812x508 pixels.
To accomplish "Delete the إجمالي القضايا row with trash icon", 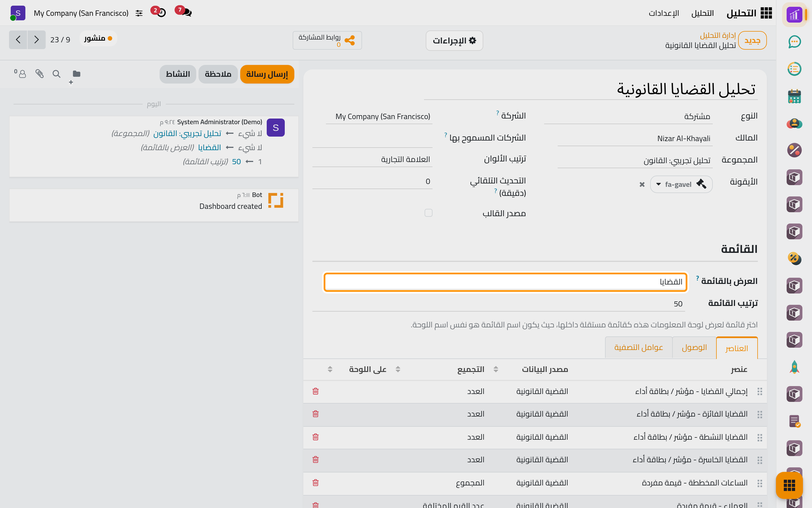I will (x=315, y=391).
